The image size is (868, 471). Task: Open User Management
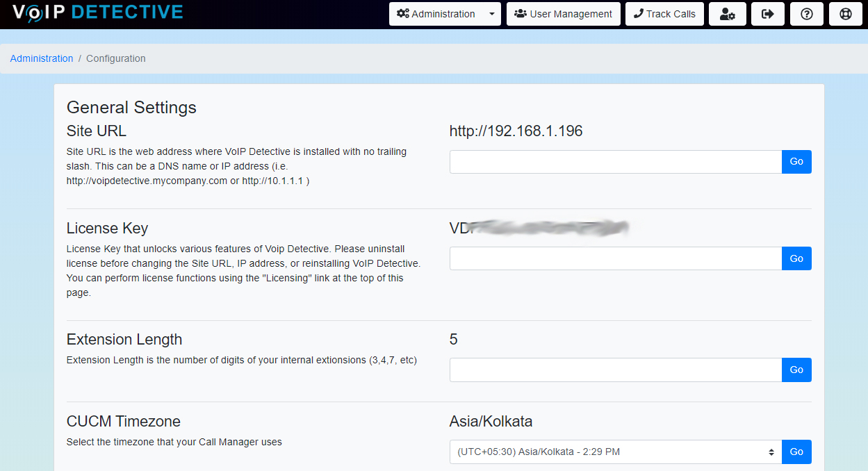coord(564,14)
